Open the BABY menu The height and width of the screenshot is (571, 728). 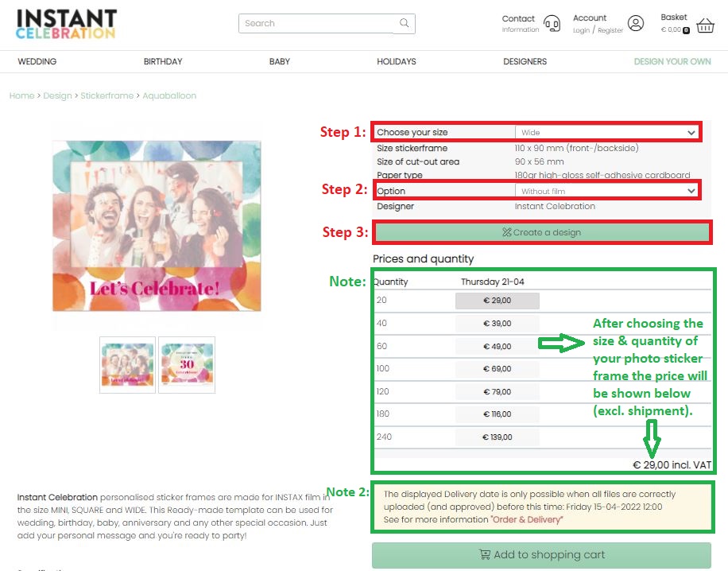pyautogui.click(x=280, y=61)
